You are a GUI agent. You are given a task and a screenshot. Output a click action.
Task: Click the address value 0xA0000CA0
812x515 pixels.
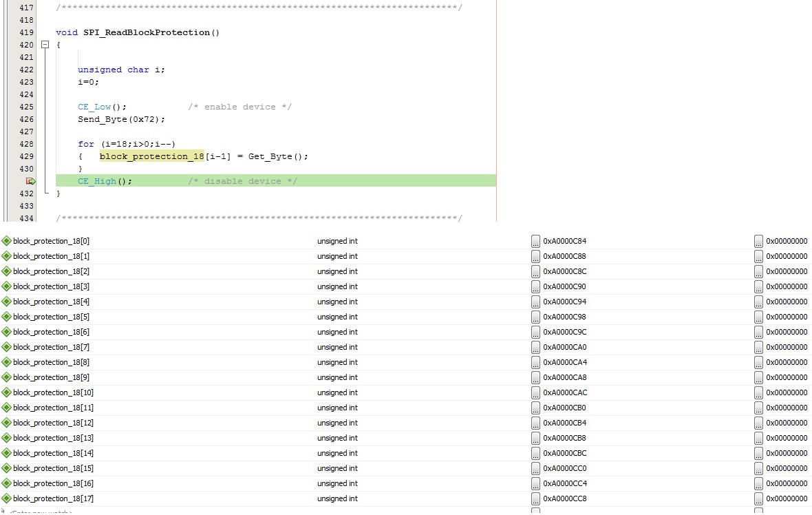pos(564,347)
